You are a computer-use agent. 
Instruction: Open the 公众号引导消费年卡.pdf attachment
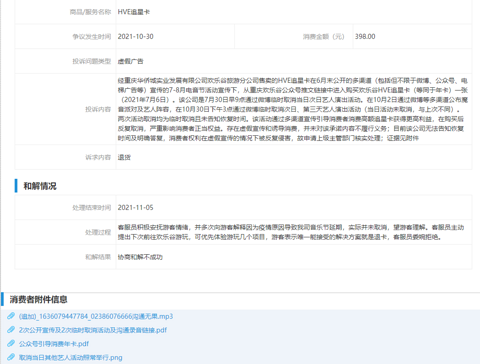click(x=54, y=344)
